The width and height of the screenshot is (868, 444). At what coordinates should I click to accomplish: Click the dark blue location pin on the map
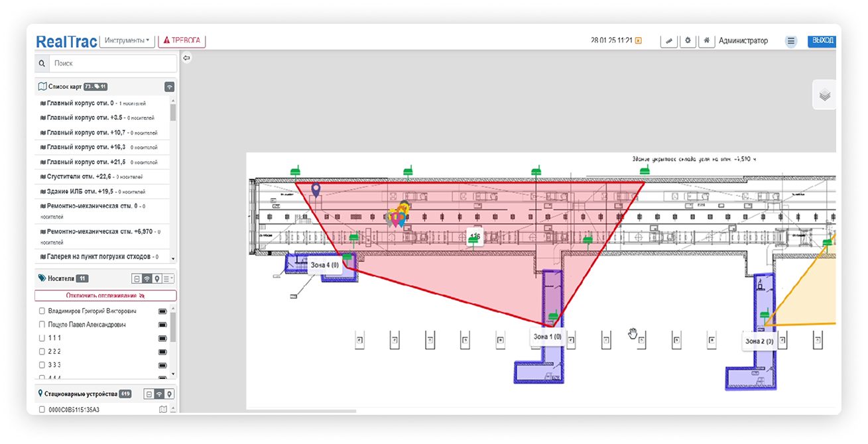tap(316, 191)
